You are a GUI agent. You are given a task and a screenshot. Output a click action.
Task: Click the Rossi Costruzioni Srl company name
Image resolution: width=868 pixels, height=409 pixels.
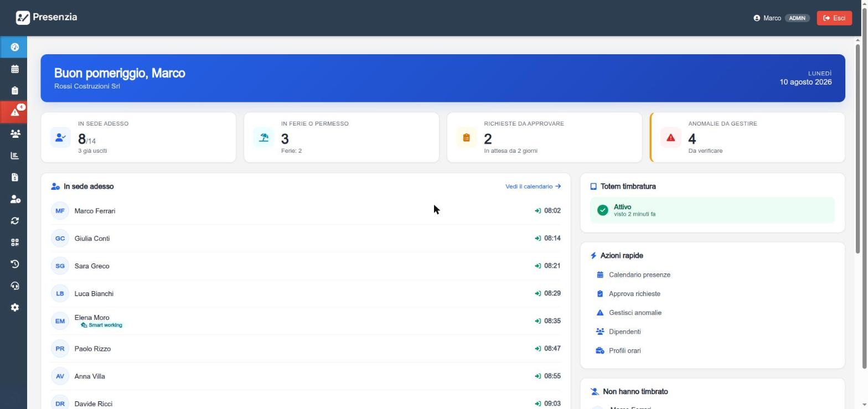click(87, 86)
